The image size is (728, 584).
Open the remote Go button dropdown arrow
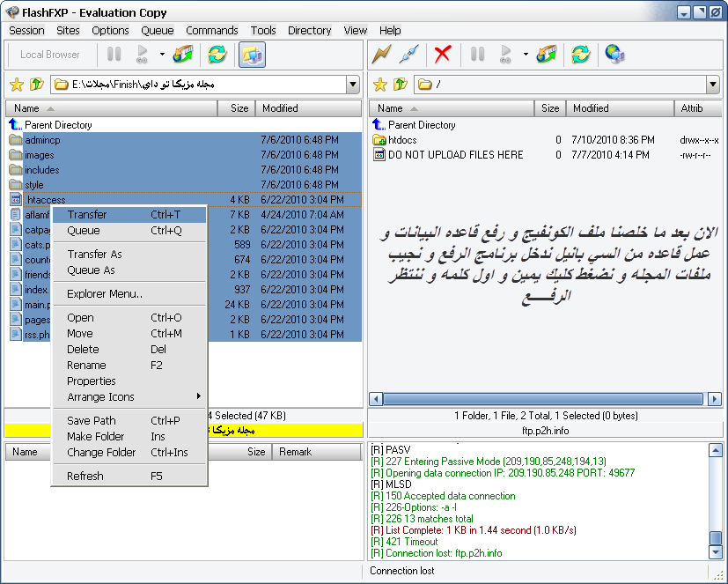526,54
